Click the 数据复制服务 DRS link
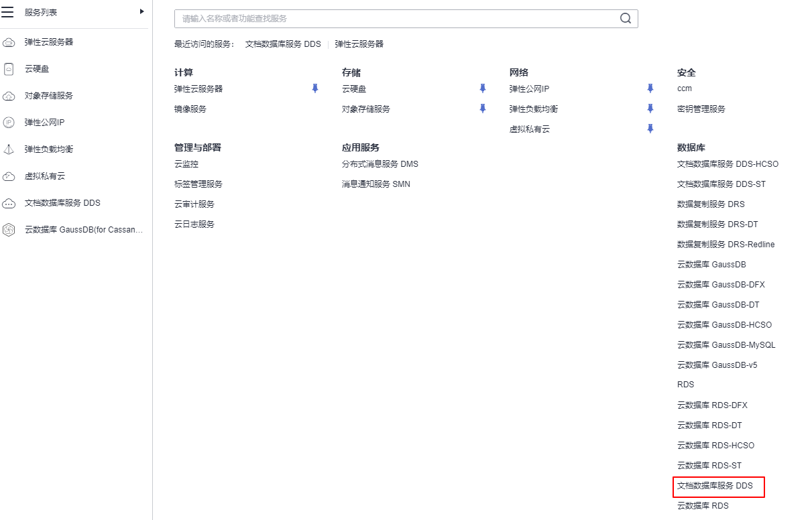812x520 pixels. pos(712,204)
